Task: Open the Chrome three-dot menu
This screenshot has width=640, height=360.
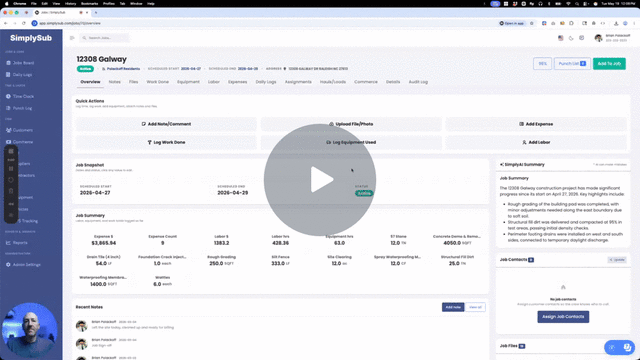Action: coord(634,23)
